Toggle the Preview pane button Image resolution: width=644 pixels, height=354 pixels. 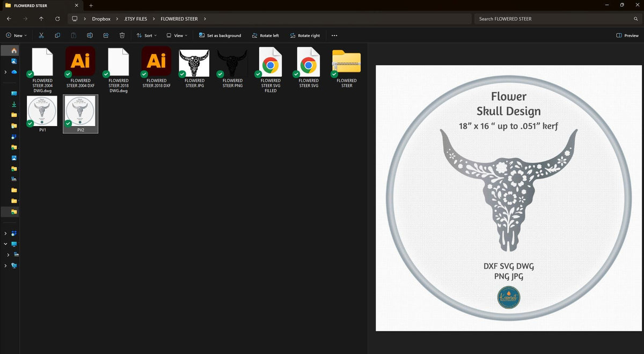627,35
